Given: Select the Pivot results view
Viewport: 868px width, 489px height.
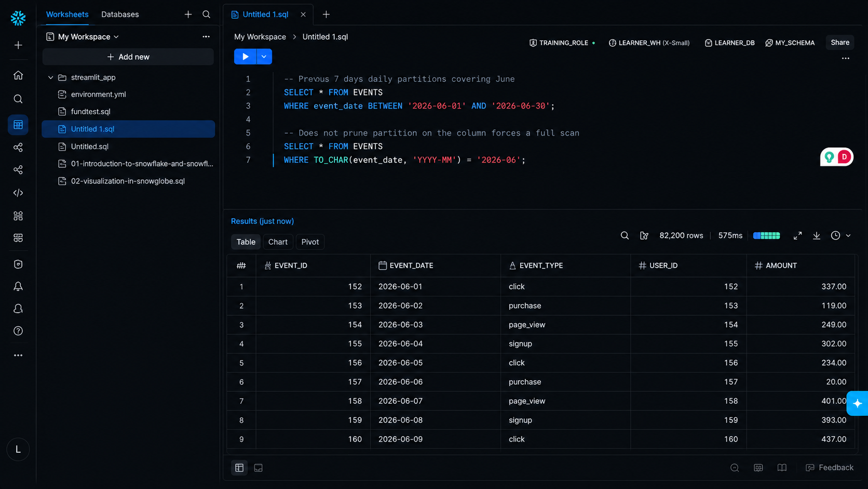Looking at the screenshot, I should (x=310, y=242).
